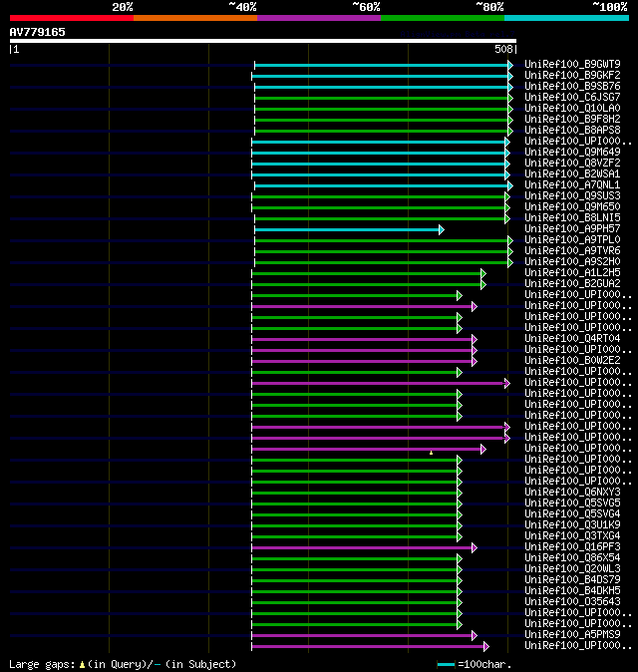
Task: Select the UniRef100_B4DKH5 label
Action: [572, 591]
